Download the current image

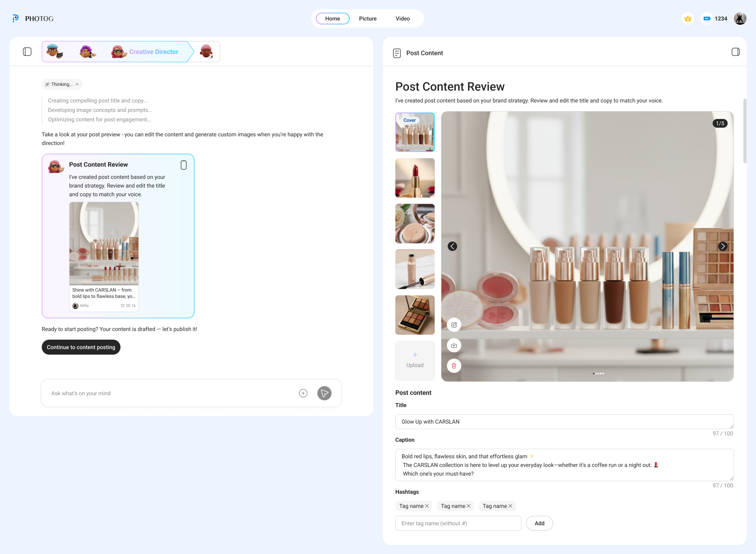[454, 346]
